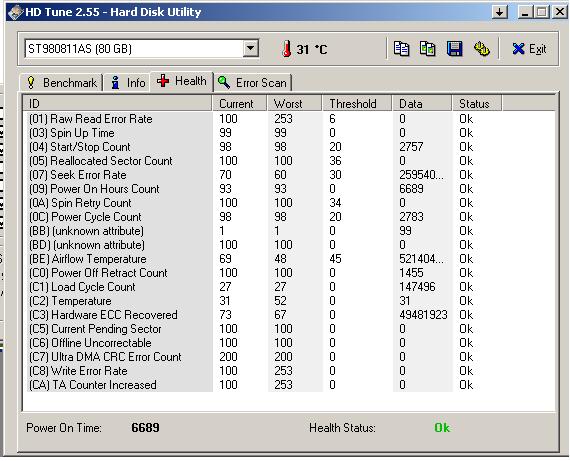
Task: Click the HD Tune title bar app icon
Action: 15,12
